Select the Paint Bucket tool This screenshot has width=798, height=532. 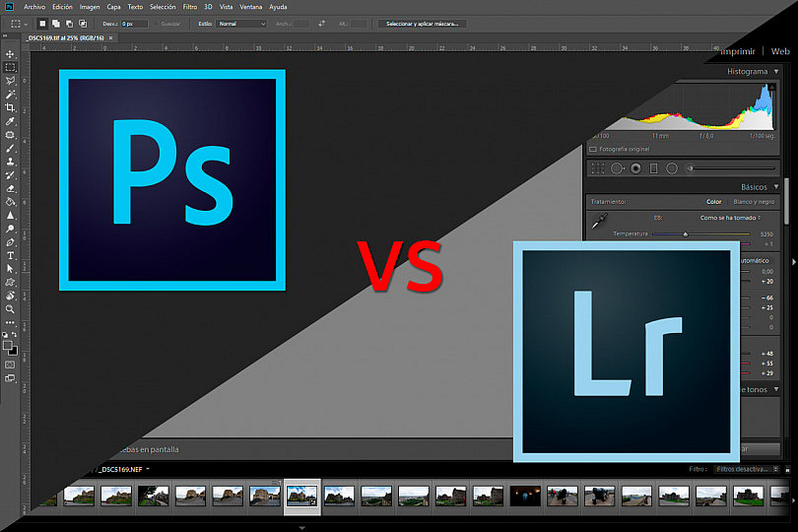[x=10, y=202]
